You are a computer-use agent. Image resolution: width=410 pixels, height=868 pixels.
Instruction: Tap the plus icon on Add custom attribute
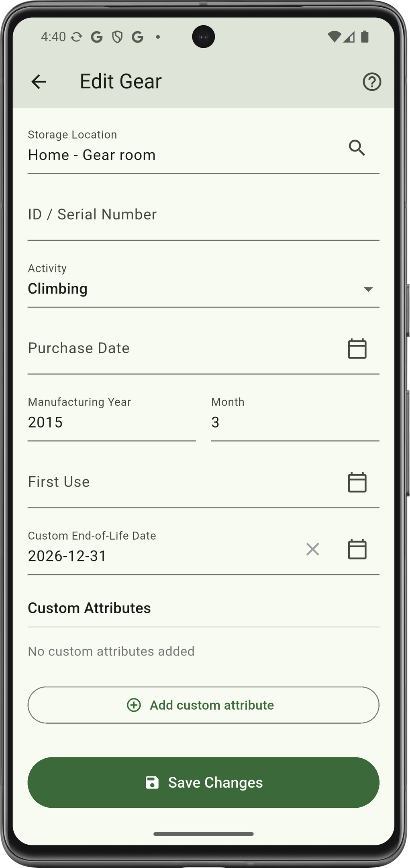pos(134,705)
